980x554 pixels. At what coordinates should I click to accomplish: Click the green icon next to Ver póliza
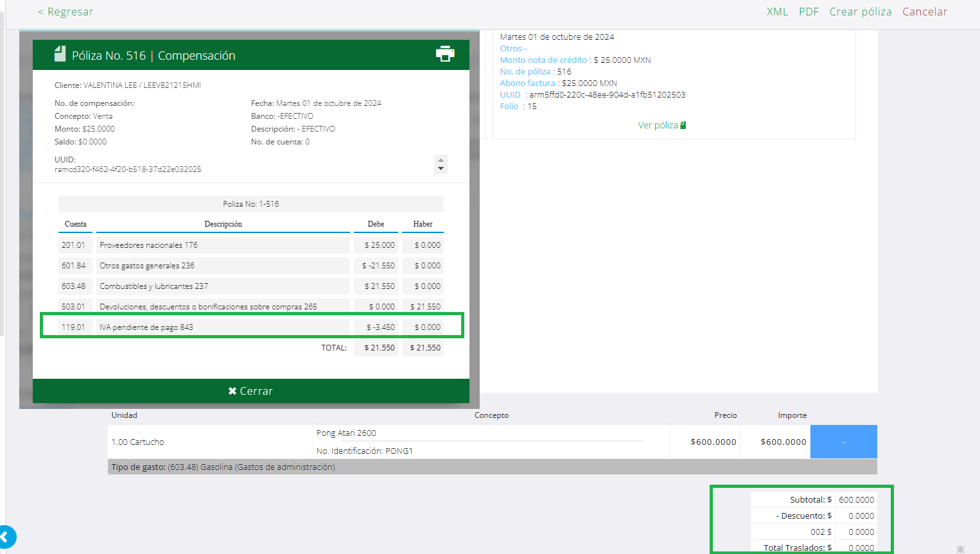pos(683,125)
